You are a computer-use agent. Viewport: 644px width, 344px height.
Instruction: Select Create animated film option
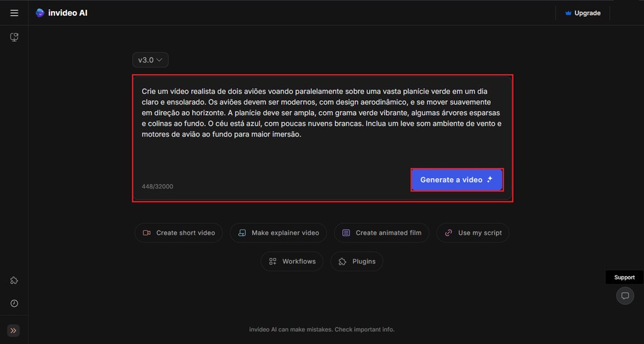tap(382, 233)
